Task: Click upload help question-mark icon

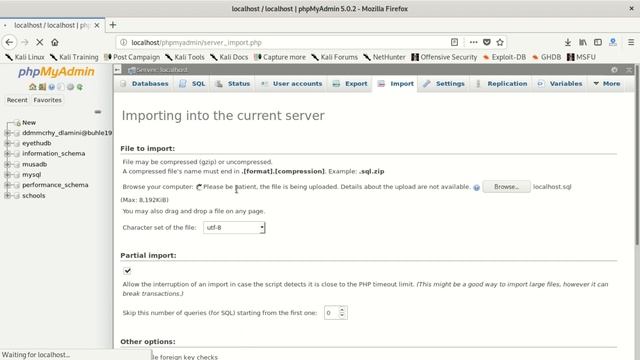Action: 477,187
